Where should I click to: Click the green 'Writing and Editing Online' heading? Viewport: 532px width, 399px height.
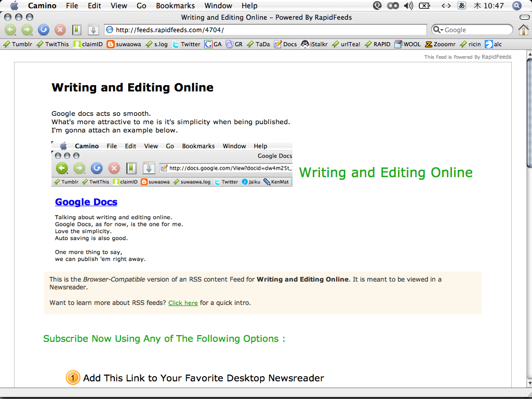[x=386, y=172]
